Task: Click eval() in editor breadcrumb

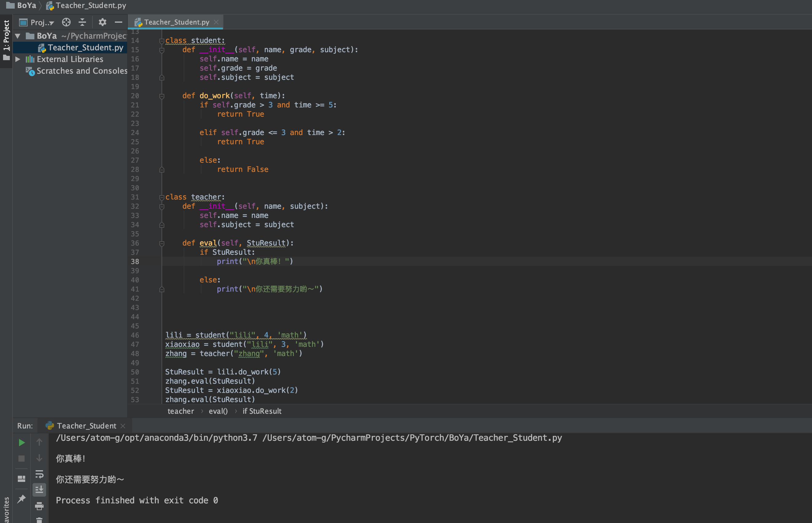Action: pos(218,411)
